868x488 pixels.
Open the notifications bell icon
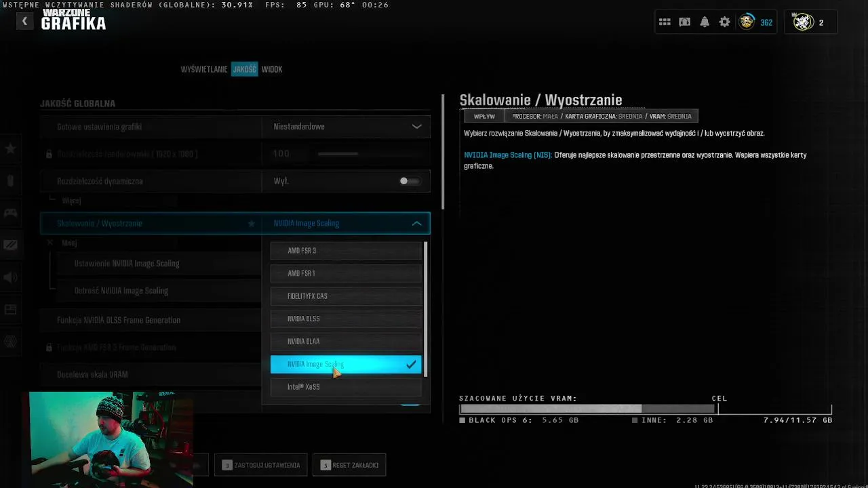[705, 22]
